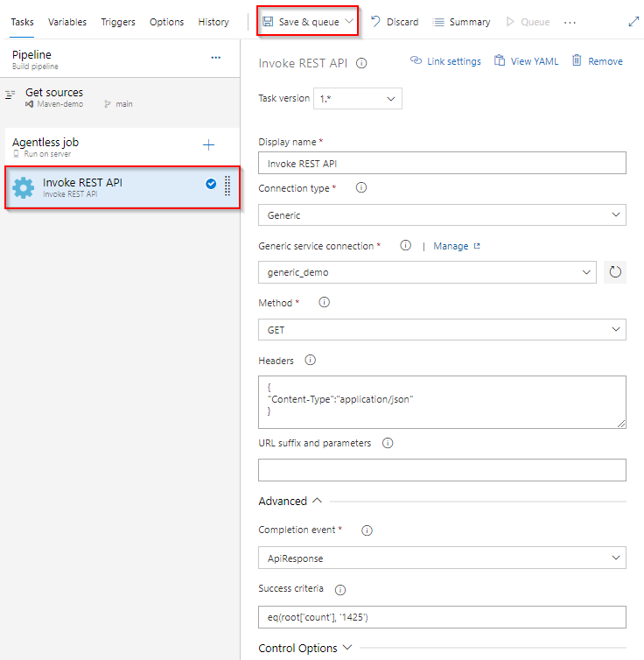644x660 pixels.
Task: Show Success criteria info tooltip
Action: 340,590
